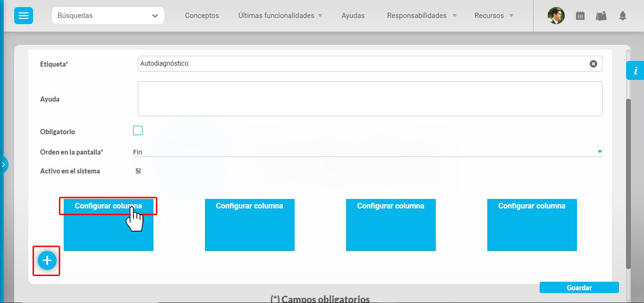This screenshot has width=644, height=303.
Task: Toggle the Obligatorio checkbox
Action: [x=138, y=131]
